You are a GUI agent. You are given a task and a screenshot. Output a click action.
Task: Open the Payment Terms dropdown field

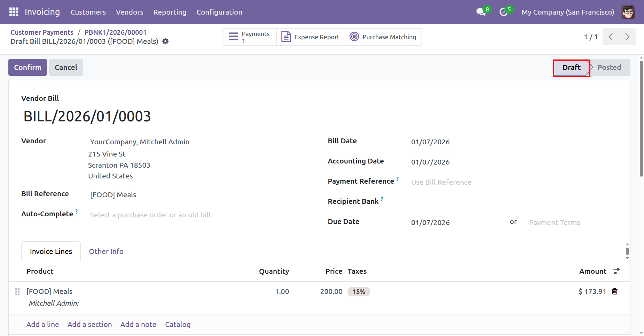point(571,223)
